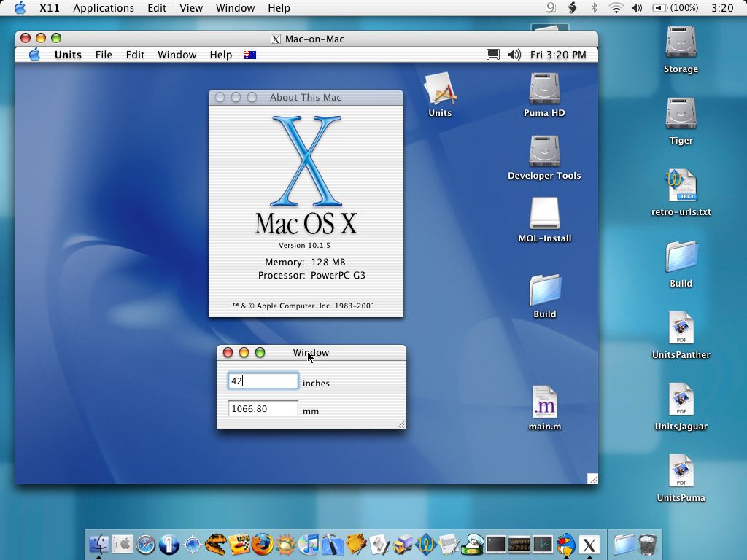Open the Units app icon on the guest desktop

coord(440,88)
